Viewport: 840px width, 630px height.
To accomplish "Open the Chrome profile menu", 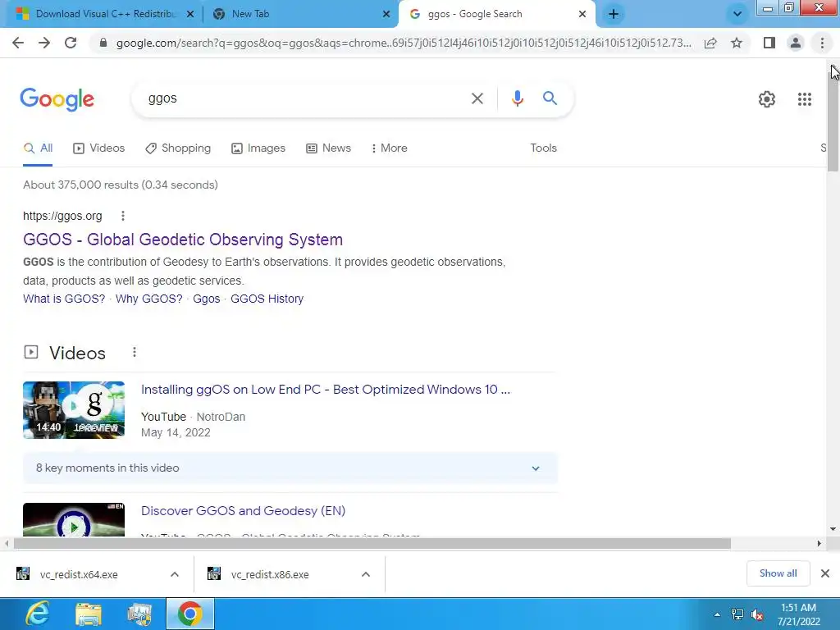I will [x=796, y=43].
